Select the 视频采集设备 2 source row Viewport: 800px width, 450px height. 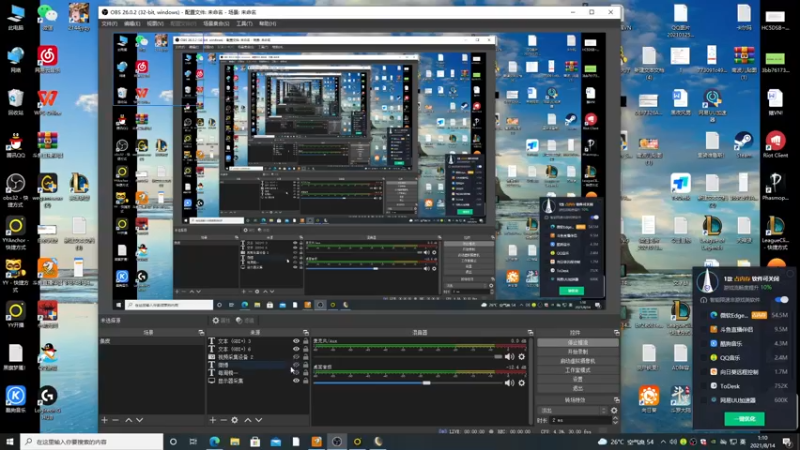[x=258, y=357]
